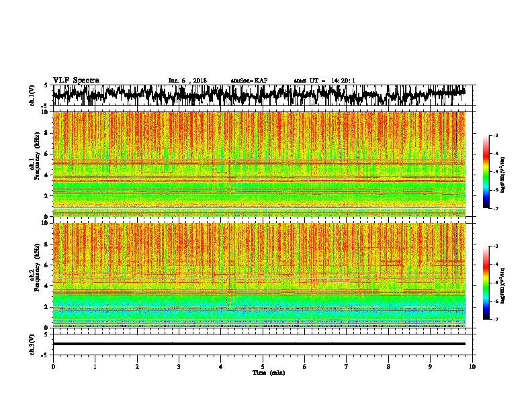
Task: Click the "6" kHz tick on ch.2 spectrogram
Action: pyautogui.click(x=48, y=265)
